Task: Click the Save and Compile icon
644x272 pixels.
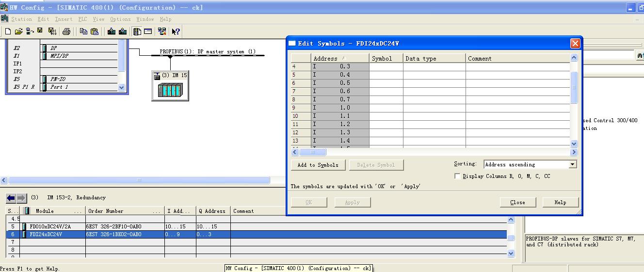Action: point(52,32)
